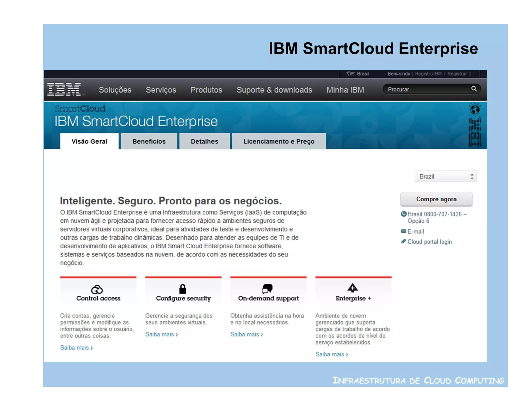Click the Control access cloud icon
Image resolution: width=532 pixels, height=411 pixels.
pos(97,289)
